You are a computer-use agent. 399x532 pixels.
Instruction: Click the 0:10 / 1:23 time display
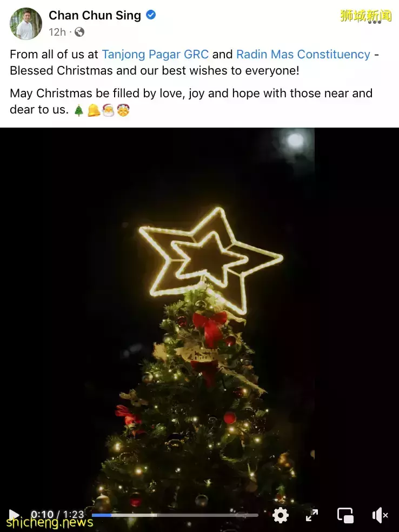coord(57,514)
